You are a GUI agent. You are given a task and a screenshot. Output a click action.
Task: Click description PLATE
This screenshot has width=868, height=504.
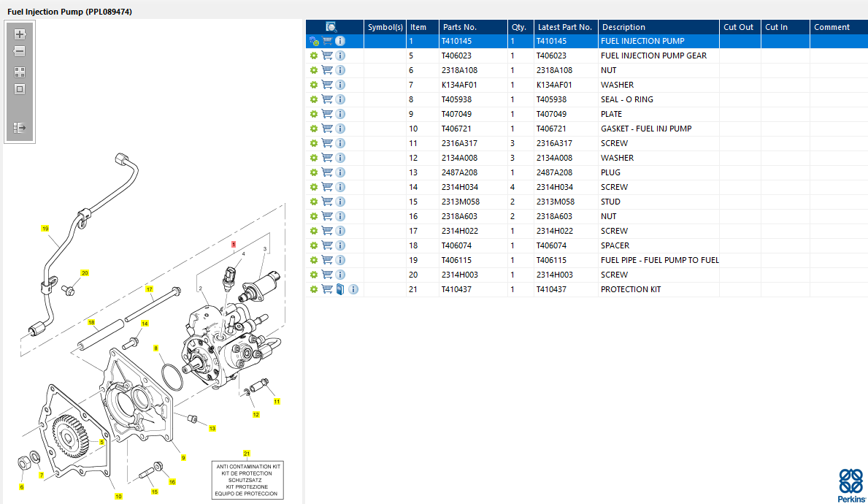[x=611, y=114]
